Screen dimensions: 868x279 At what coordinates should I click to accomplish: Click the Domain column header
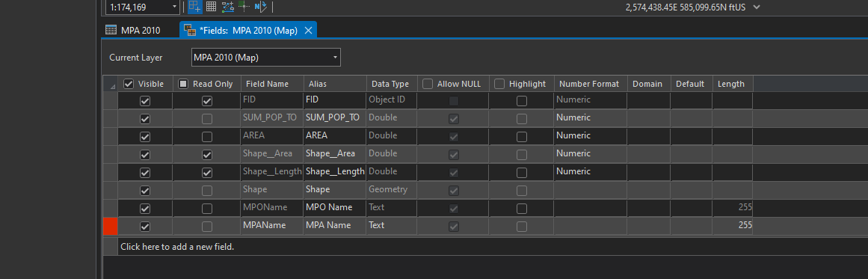[x=649, y=84]
